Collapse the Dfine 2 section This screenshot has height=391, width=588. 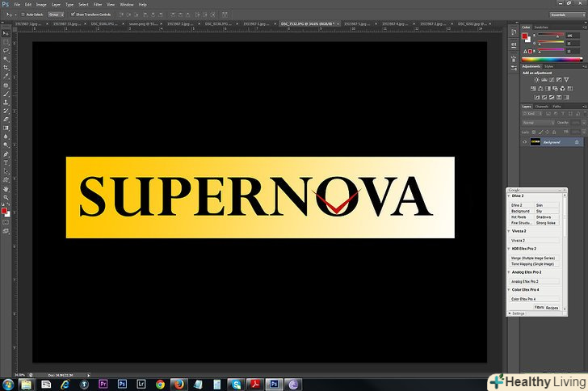point(509,195)
